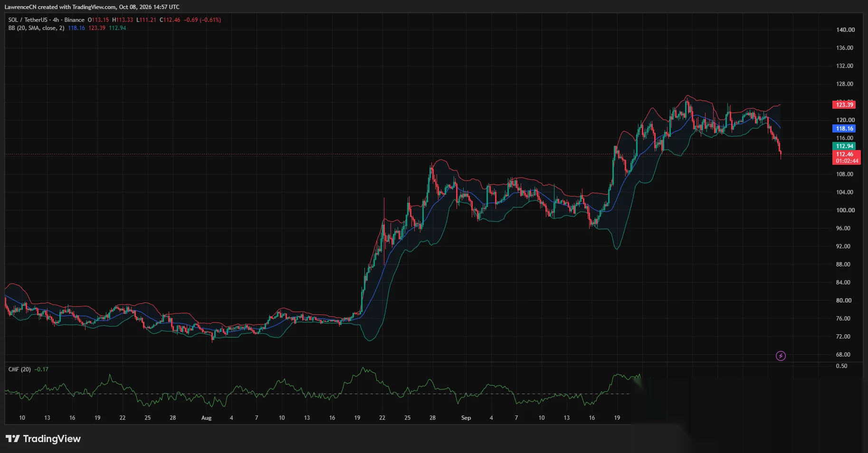Screen dimensions: 868x453
Task: Click the 140.00 price axis label
Action: [845, 30]
